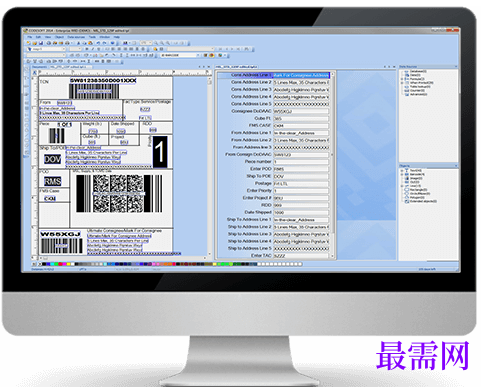Viewport: 488px width, 387px height.
Task: Click the Postage input field
Action: pos(301,184)
